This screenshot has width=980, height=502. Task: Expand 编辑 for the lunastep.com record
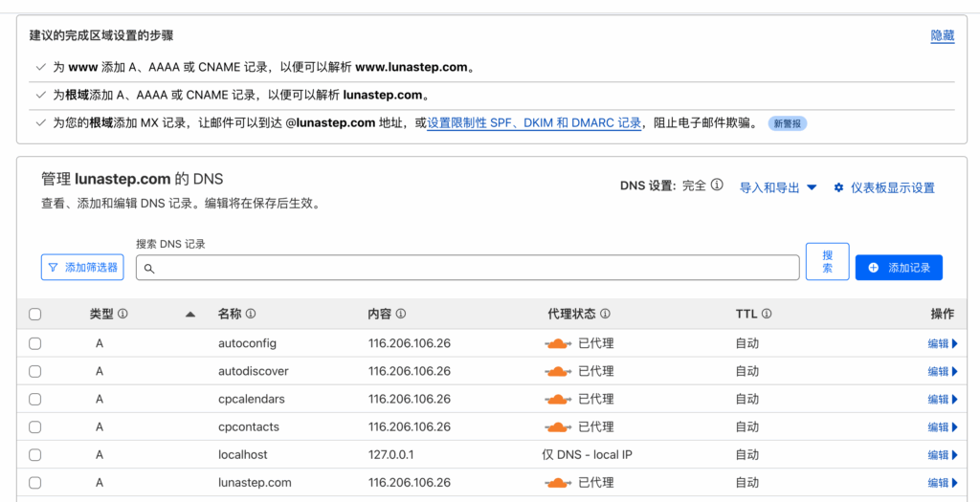coord(943,483)
